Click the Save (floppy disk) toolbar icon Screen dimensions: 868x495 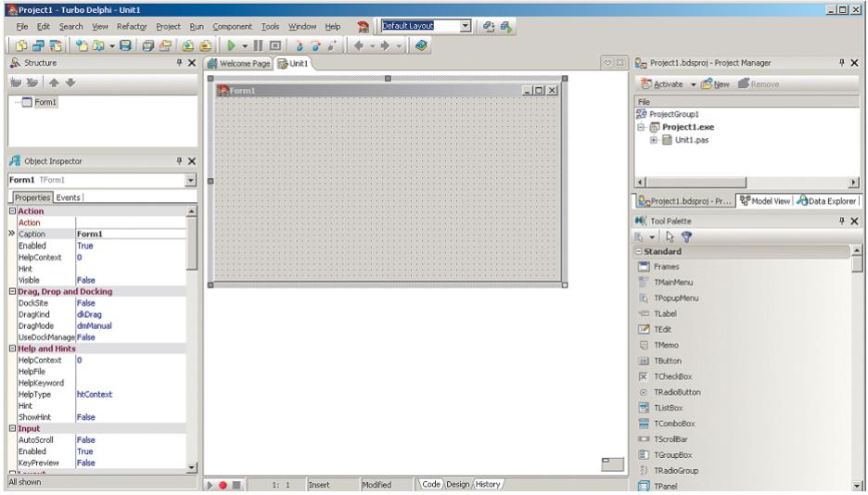coord(126,46)
